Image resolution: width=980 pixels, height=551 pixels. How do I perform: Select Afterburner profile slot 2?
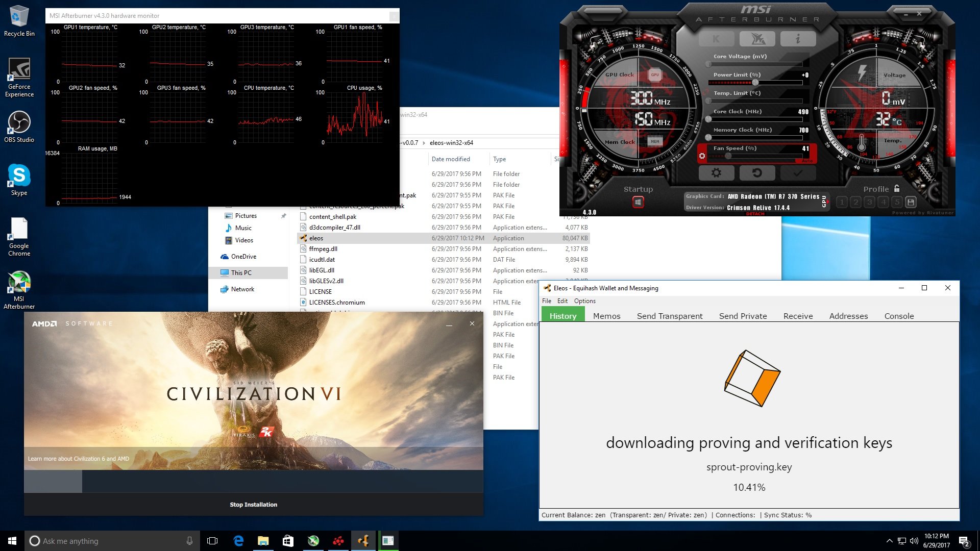coord(856,202)
